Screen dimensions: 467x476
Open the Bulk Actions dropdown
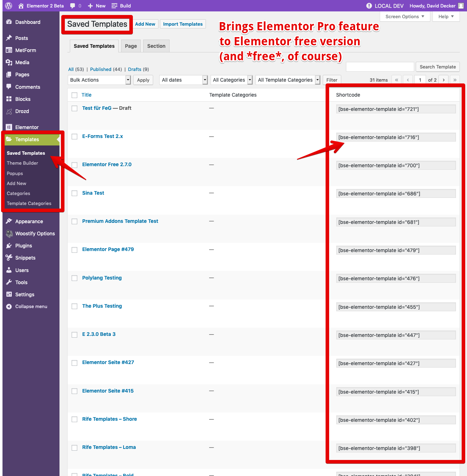tap(99, 80)
